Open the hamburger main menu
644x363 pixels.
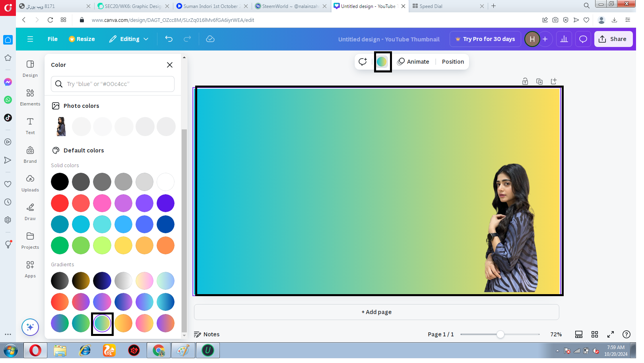(x=30, y=39)
